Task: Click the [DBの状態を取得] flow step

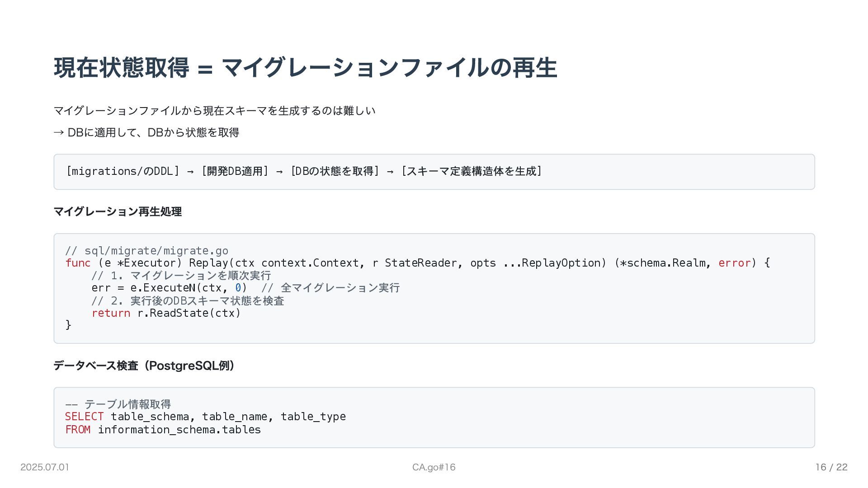Action: coord(335,171)
